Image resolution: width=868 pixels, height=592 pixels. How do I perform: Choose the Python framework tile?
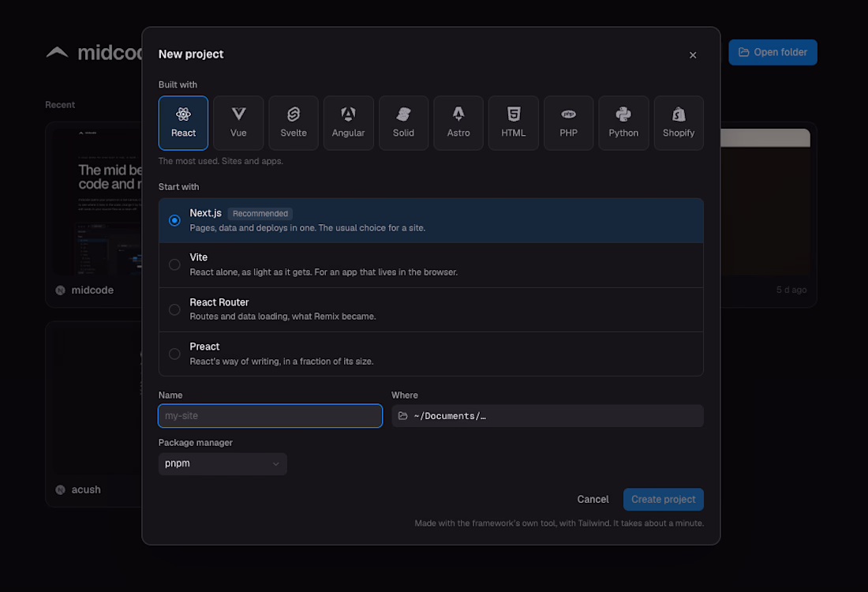[623, 123]
